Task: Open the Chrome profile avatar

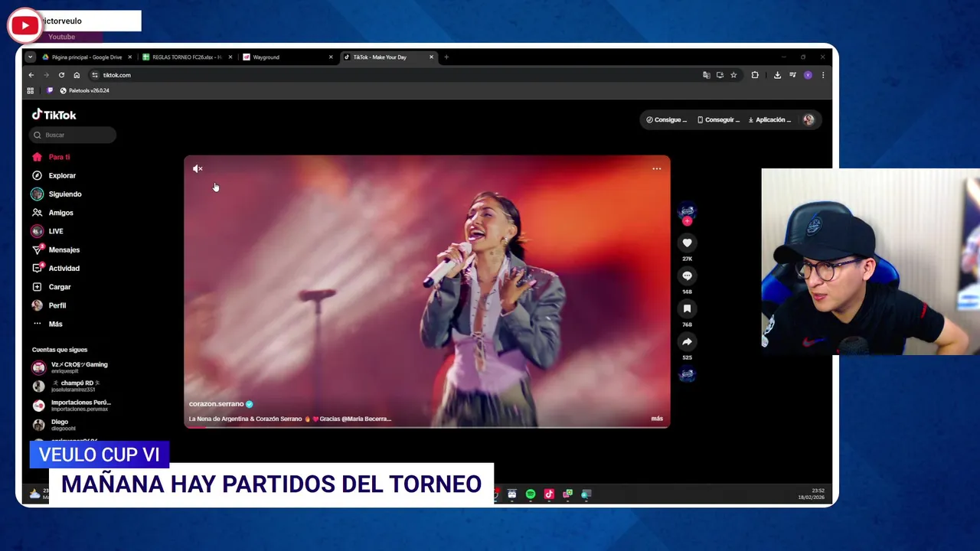Action: (808, 75)
